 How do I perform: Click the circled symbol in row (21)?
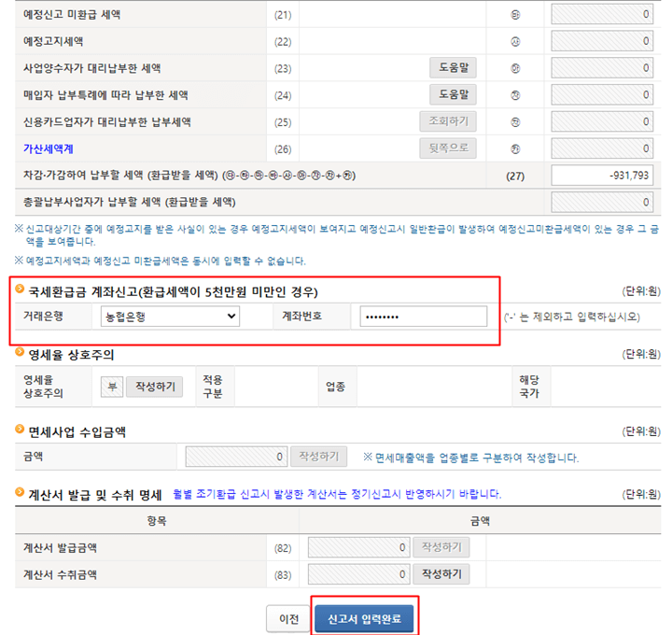coord(515,15)
